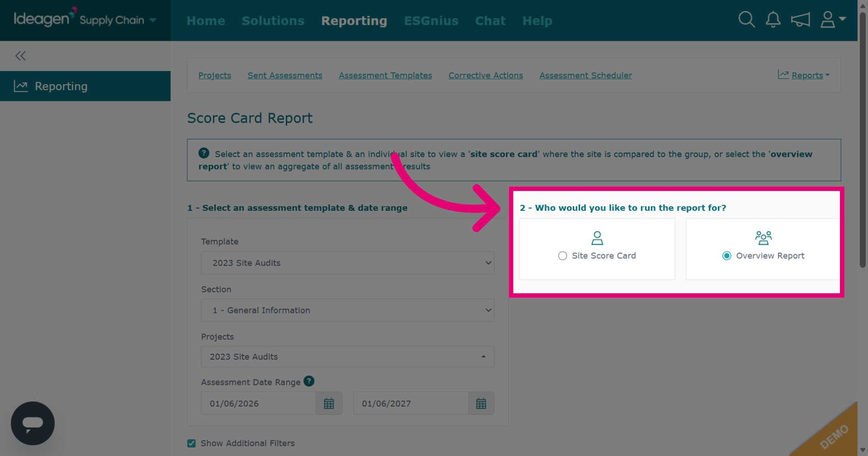Open end date calendar picker
The image size is (868, 456).
[x=481, y=404]
